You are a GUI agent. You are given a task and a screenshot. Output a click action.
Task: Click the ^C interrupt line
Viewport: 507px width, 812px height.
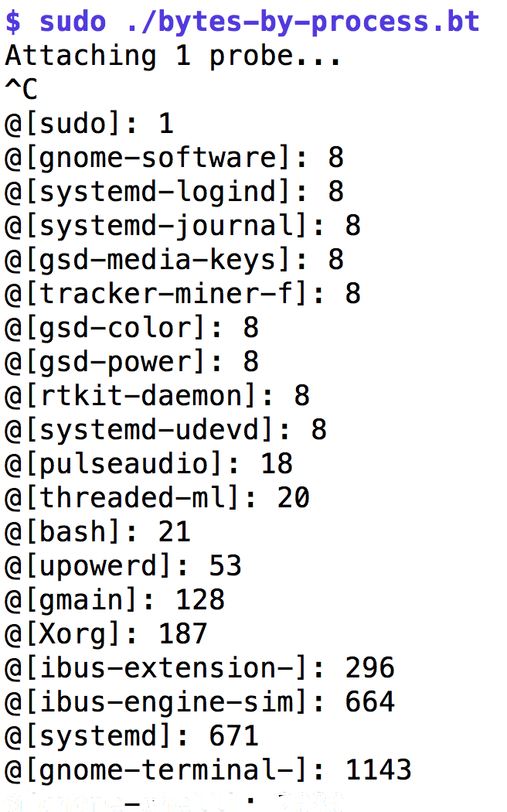21,90
